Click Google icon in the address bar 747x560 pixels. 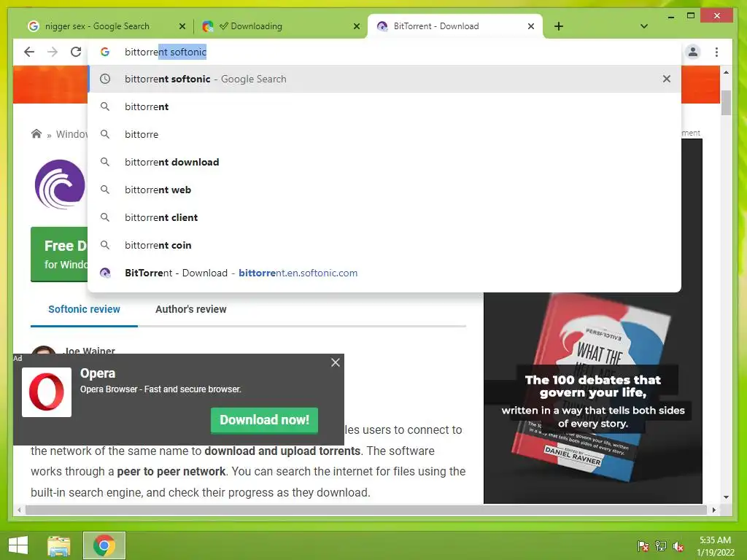click(x=105, y=52)
